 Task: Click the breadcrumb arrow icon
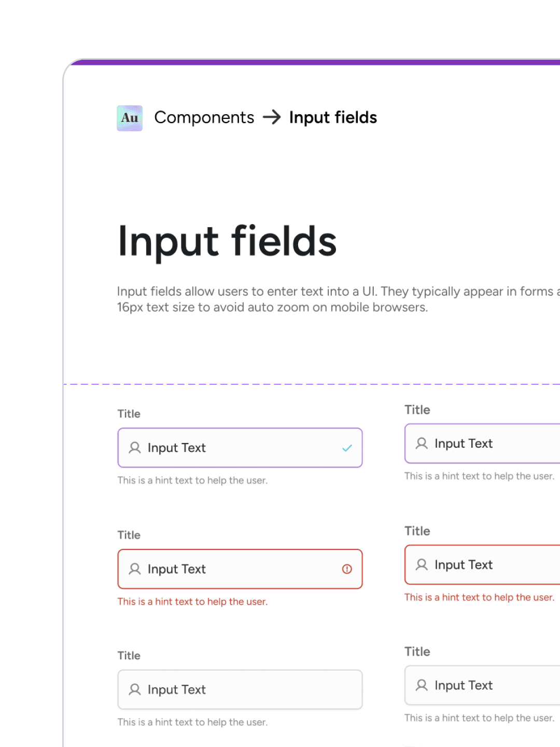272,117
